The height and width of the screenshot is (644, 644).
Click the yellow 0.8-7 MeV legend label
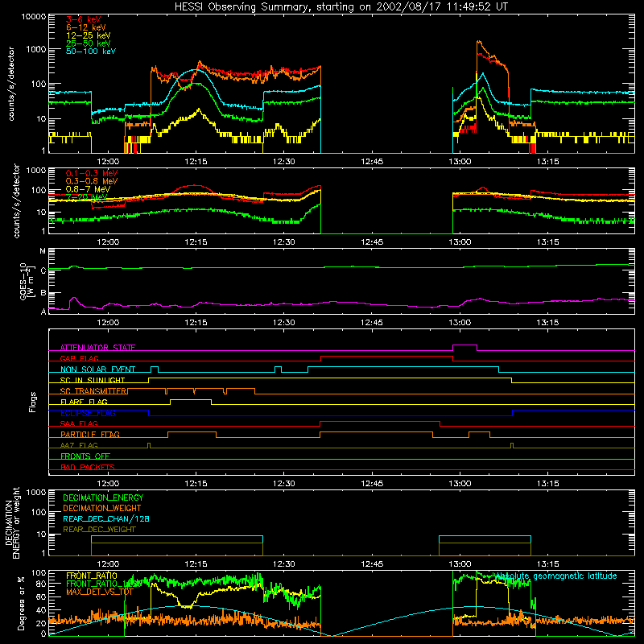88,189
